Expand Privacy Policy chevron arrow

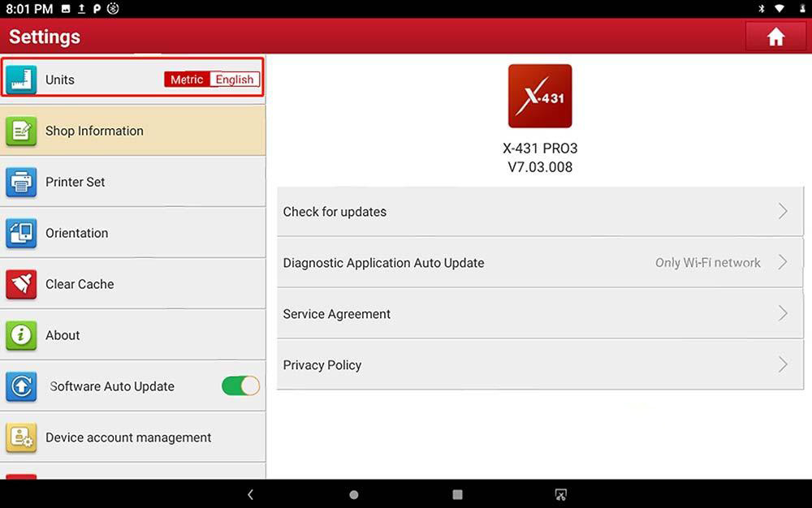point(783,364)
